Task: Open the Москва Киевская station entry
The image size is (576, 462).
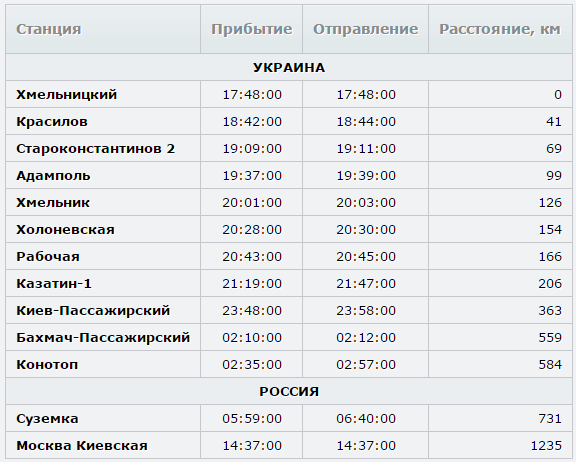Action: click(x=82, y=445)
